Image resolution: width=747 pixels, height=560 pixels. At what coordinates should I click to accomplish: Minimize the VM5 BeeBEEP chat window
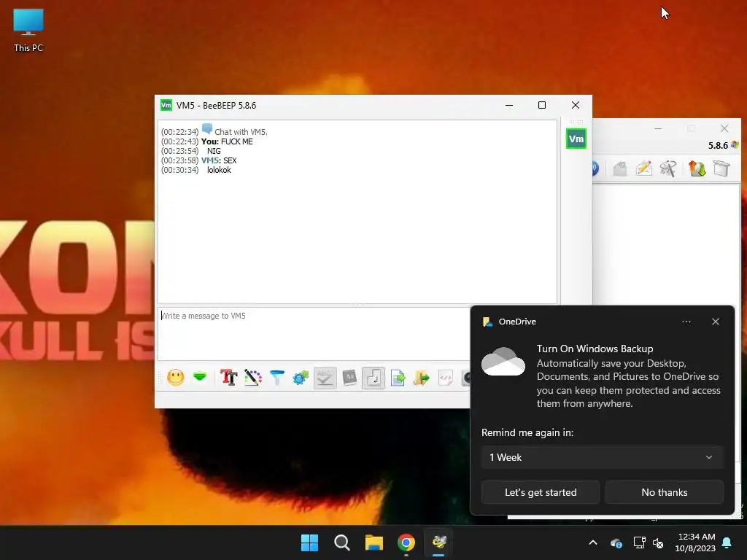pos(508,105)
